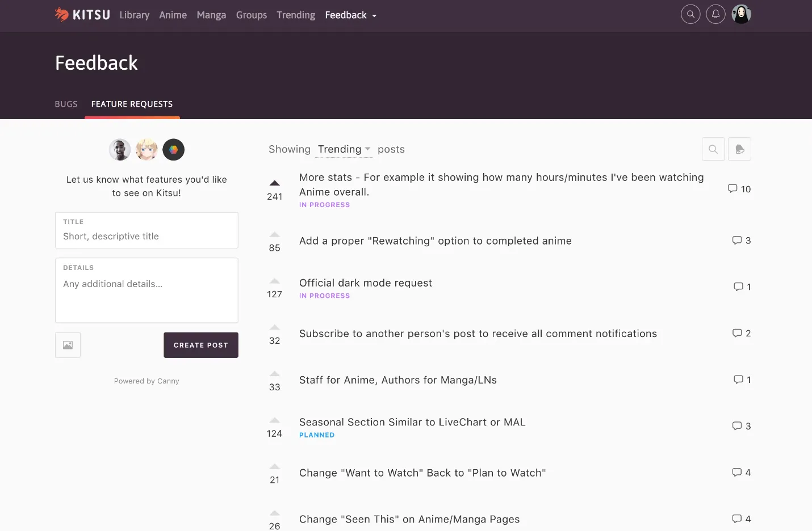Open the user profile avatar menu
812x531 pixels.
741,14
